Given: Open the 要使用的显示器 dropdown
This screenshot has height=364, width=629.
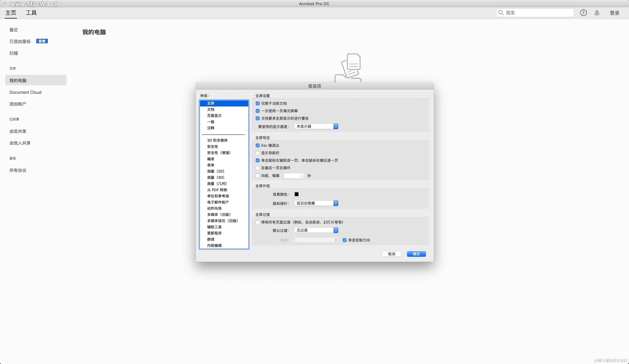Looking at the screenshot, I should tap(316, 126).
